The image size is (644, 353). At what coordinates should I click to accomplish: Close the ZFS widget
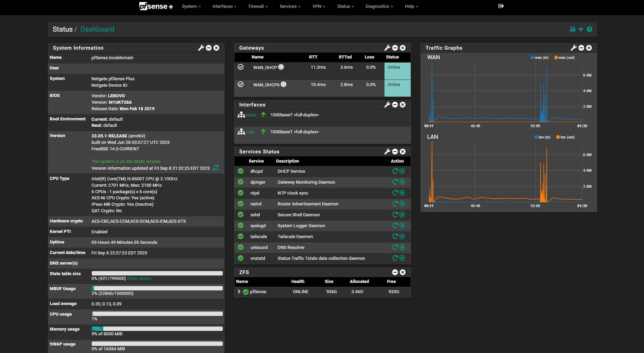pos(402,272)
